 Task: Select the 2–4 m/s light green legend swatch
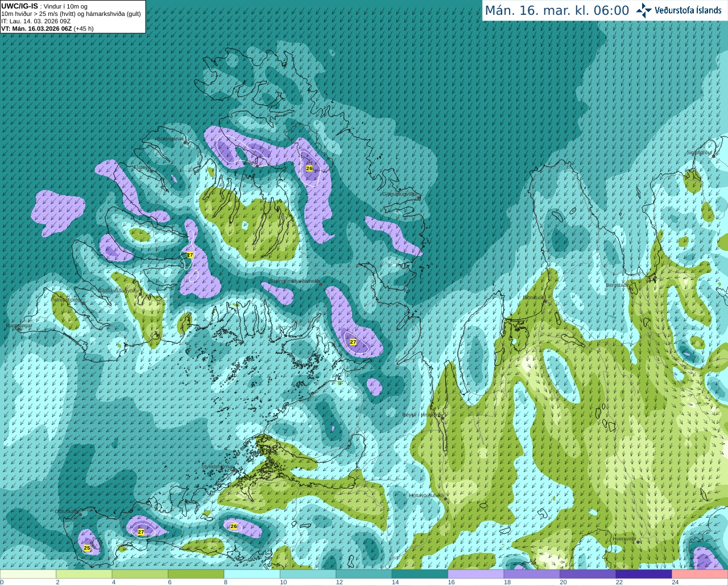[x=84, y=574]
